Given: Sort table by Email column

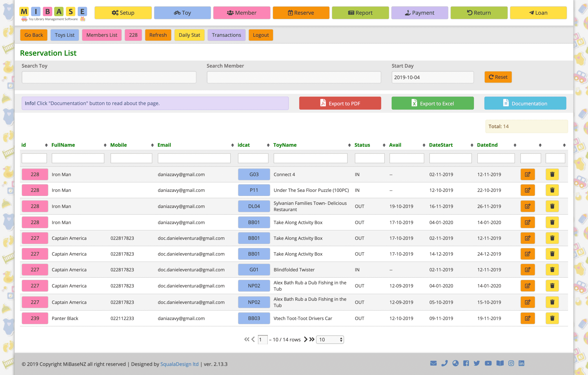Looking at the screenshot, I should [x=232, y=145].
